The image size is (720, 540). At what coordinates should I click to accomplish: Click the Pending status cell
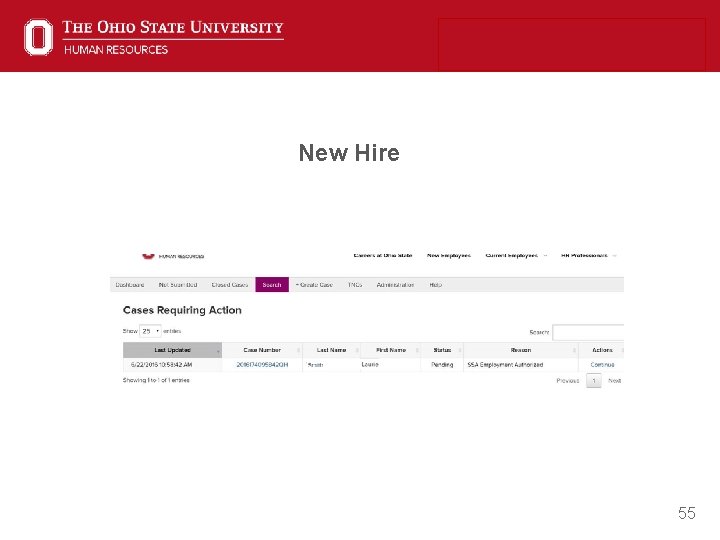point(442,365)
